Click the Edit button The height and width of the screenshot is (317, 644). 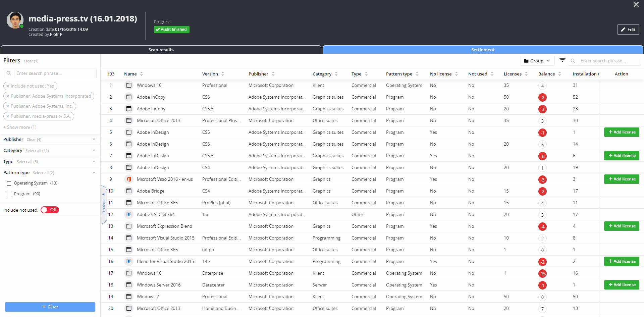click(628, 30)
